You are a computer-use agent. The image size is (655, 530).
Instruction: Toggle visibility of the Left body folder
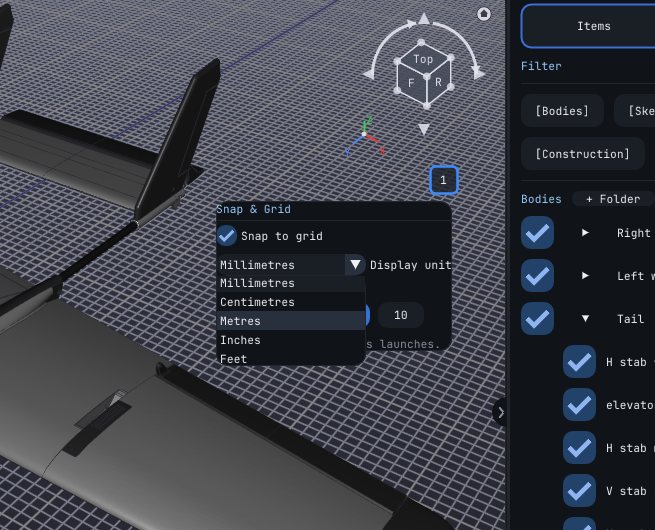[537, 276]
